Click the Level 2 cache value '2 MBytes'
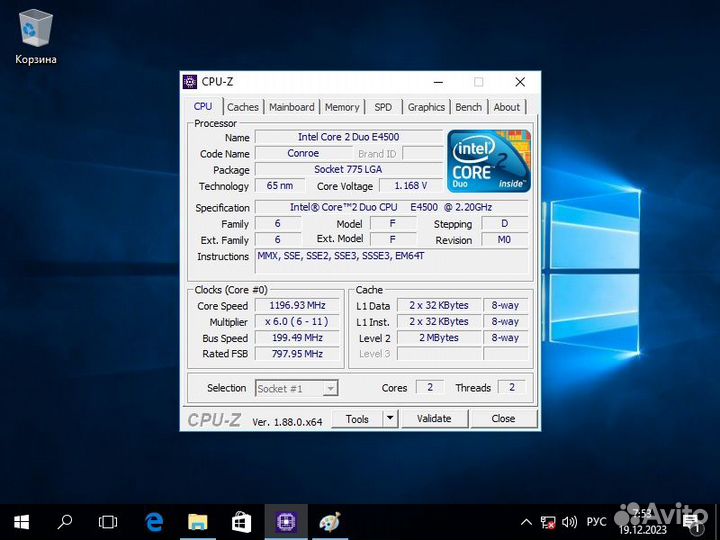The height and width of the screenshot is (540, 720). (439, 338)
